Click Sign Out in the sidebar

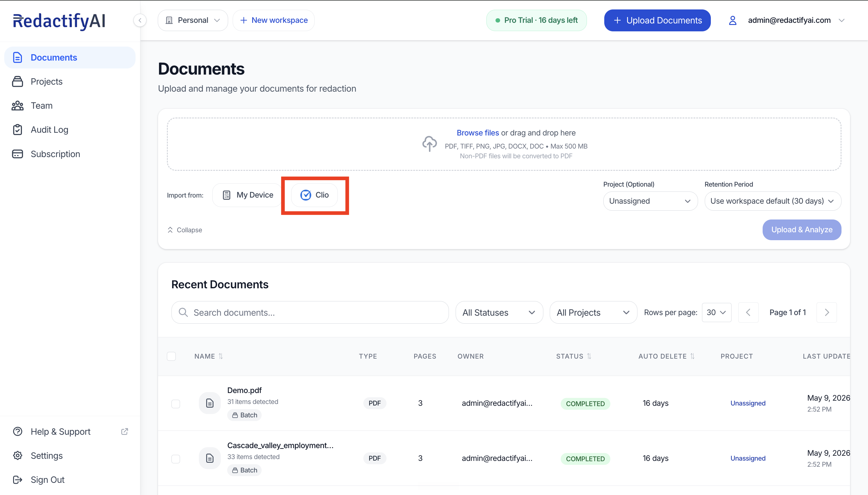[70, 480]
